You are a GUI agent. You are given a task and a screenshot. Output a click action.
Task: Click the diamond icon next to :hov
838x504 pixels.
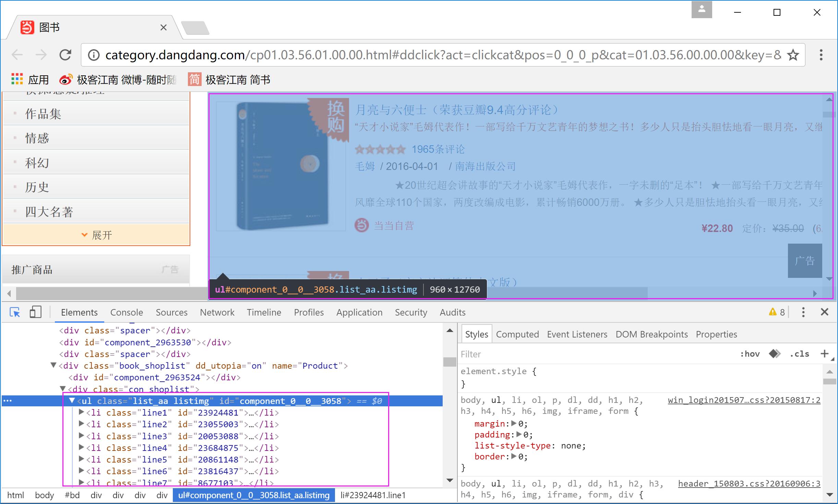point(775,354)
